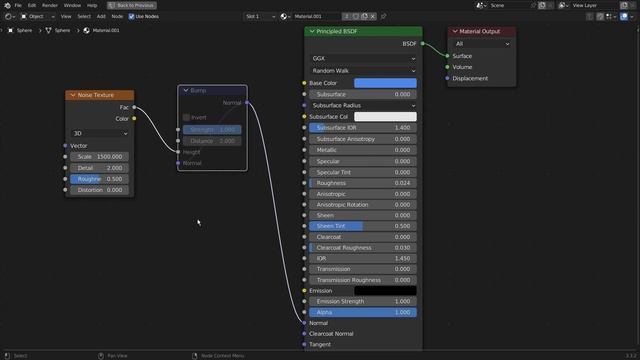The width and height of the screenshot is (640, 360).
Task: Open the Random Walk subsurface method dropdown
Action: [363, 71]
